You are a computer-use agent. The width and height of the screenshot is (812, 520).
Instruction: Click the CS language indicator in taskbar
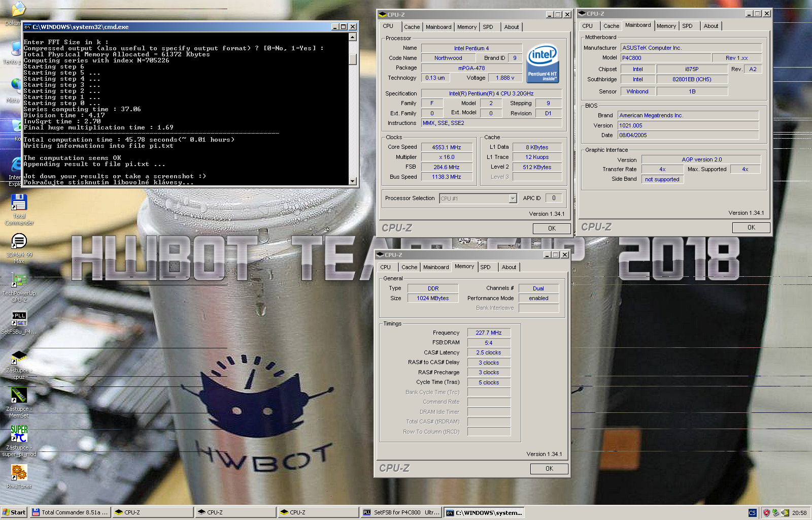(x=752, y=513)
